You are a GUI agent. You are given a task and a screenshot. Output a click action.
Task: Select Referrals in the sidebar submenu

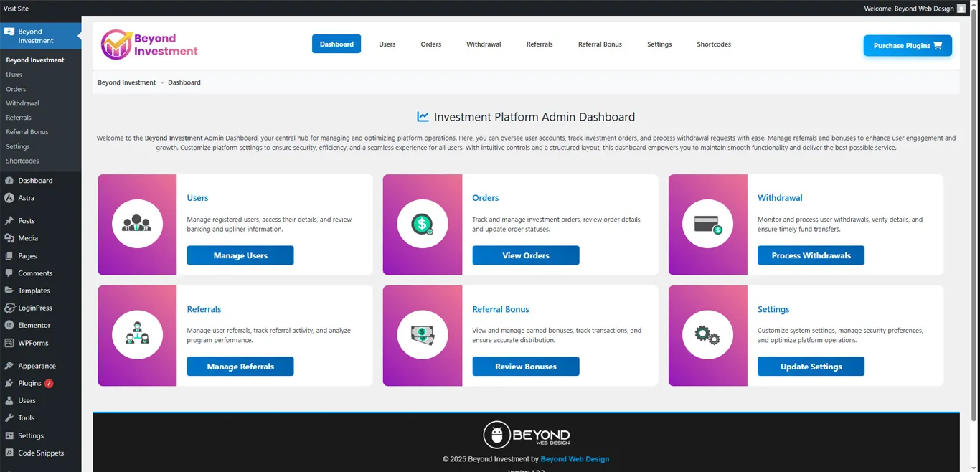point(19,118)
